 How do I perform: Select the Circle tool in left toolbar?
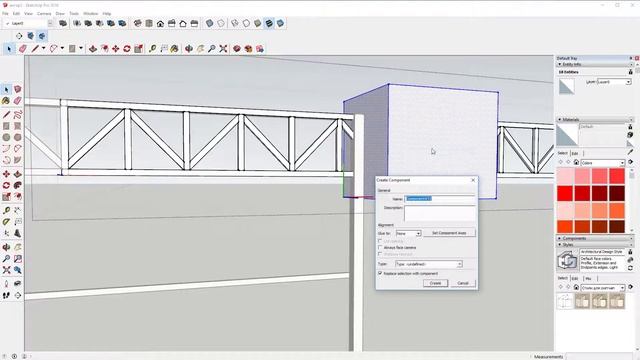coord(6,138)
